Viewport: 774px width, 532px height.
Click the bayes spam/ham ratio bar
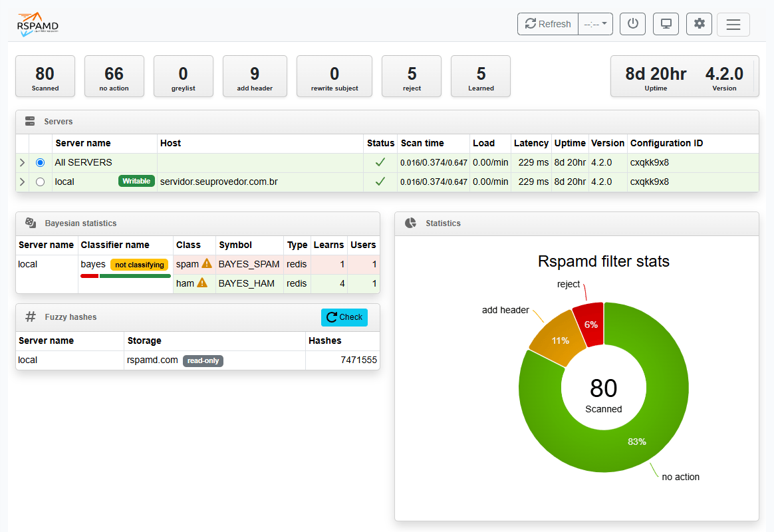(x=126, y=276)
